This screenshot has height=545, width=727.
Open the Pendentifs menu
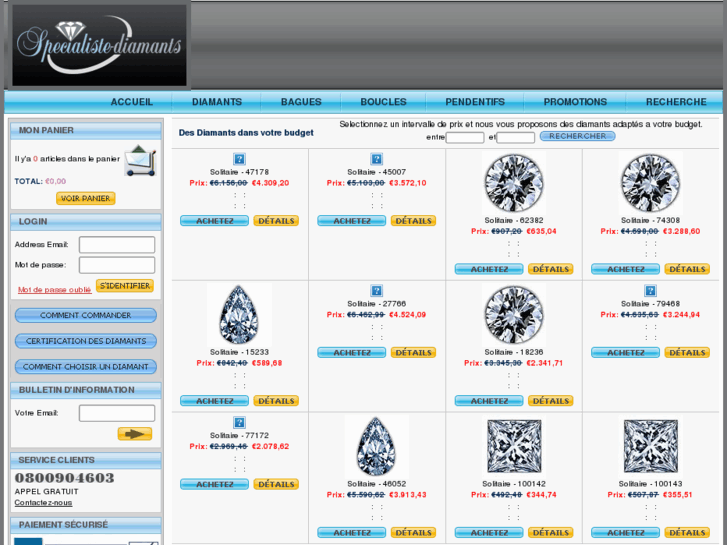pos(475,102)
